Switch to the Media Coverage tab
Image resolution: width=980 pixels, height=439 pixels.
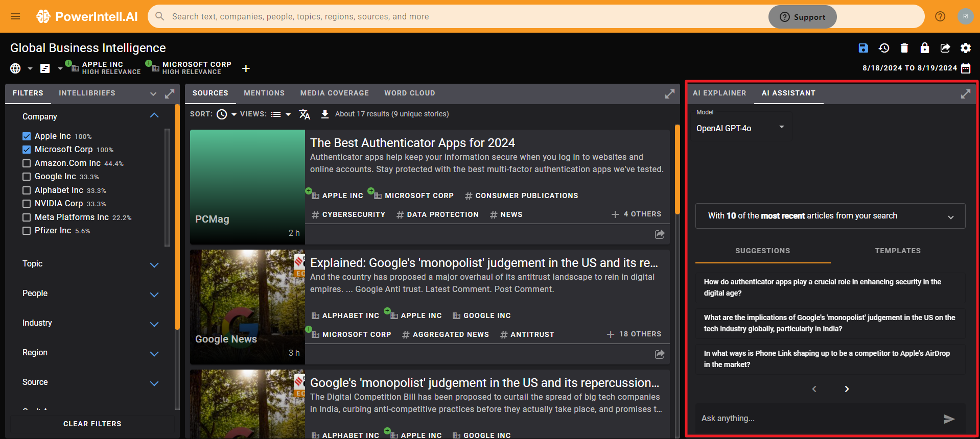(335, 93)
